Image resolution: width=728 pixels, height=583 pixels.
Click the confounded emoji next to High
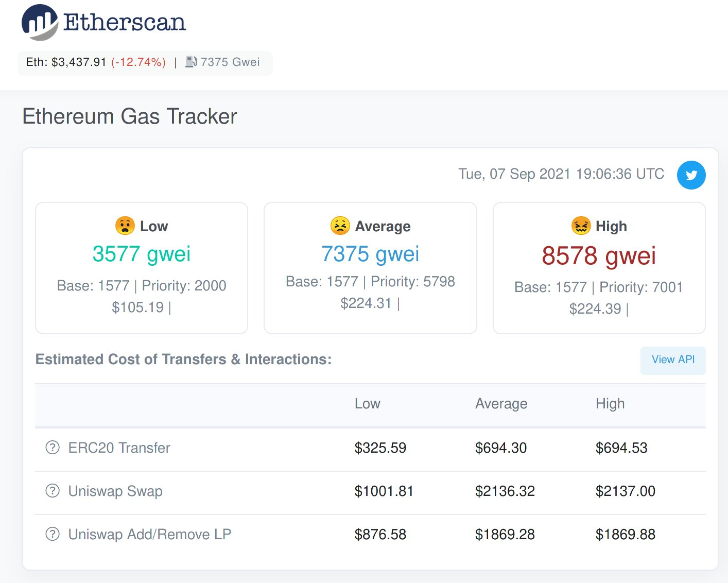tap(581, 226)
